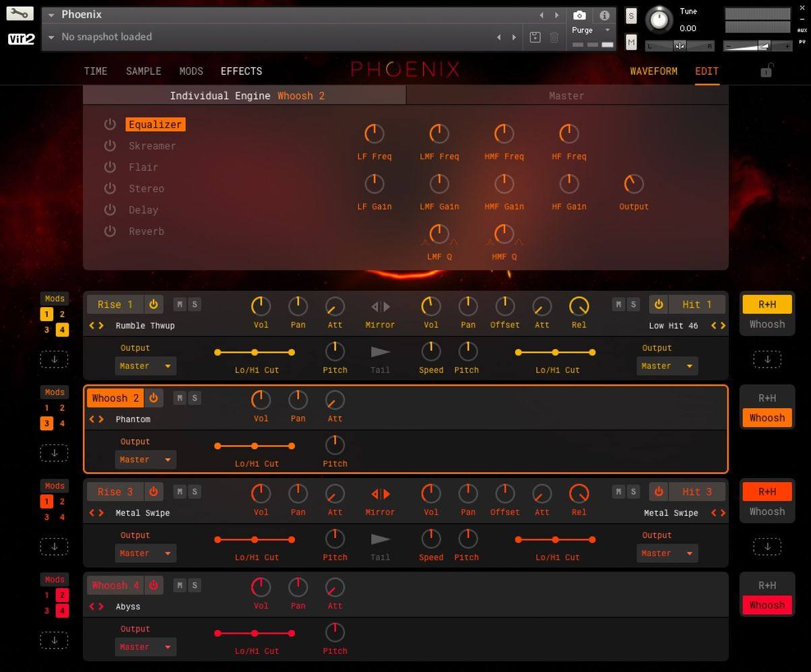Switch to the WAVEFORM view
The height and width of the screenshot is (672, 811).
pyautogui.click(x=653, y=71)
